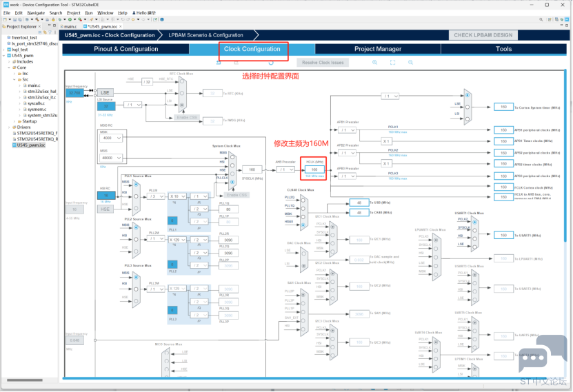Click the Project Explorer horizontal scrollbar
This screenshot has width=573, height=392.
(25, 380)
